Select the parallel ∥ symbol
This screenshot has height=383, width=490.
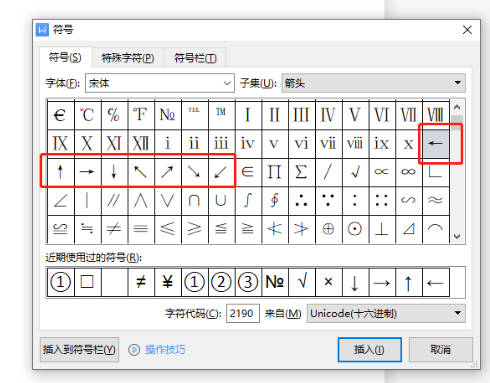pyautogui.click(x=114, y=201)
